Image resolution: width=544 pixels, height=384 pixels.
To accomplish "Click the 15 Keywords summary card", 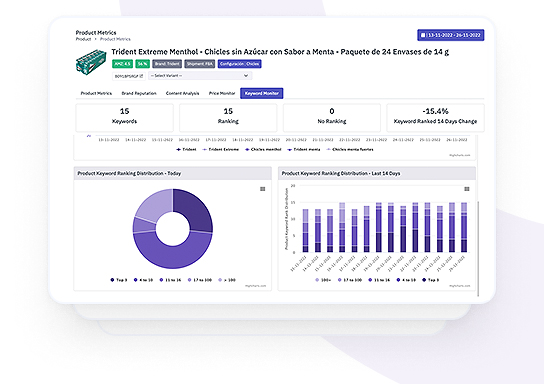I will (x=125, y=118).
